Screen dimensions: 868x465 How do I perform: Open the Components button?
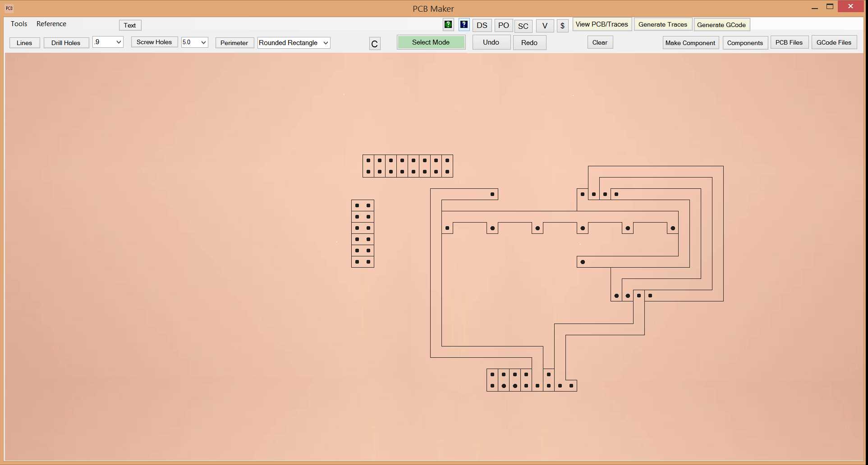(745, 43)
